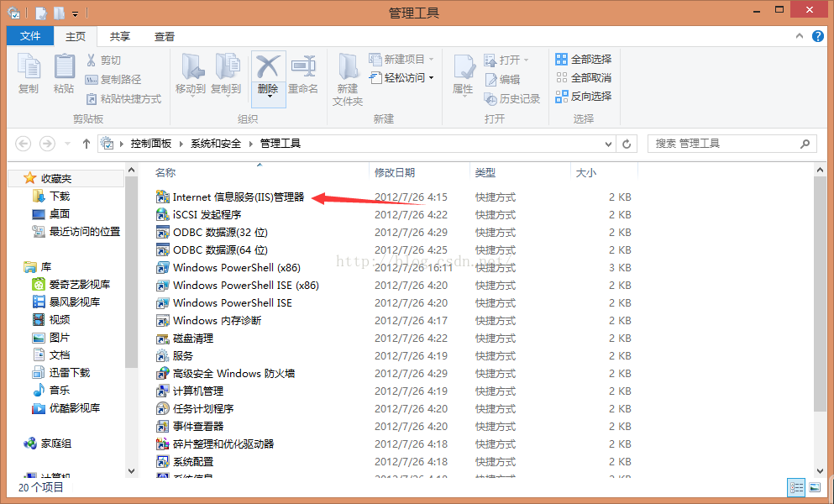Open the recent locations dropdown arrow
834x504 pixels.
[x=67, y=144]
